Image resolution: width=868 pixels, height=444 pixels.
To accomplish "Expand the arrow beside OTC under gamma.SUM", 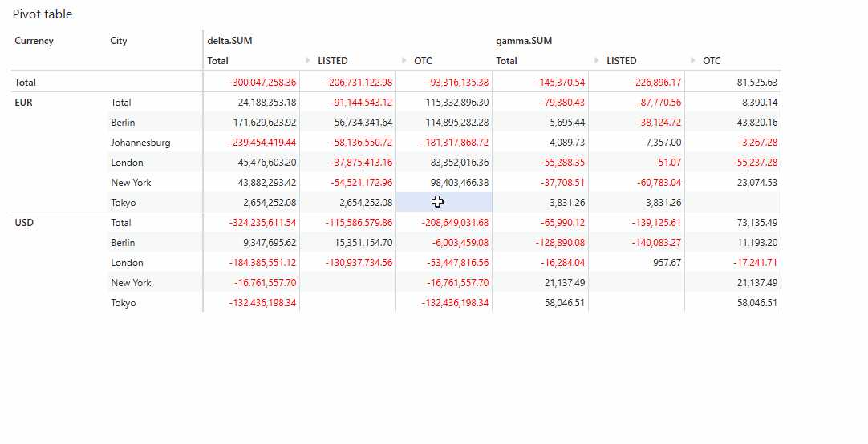I will (693, 60).
